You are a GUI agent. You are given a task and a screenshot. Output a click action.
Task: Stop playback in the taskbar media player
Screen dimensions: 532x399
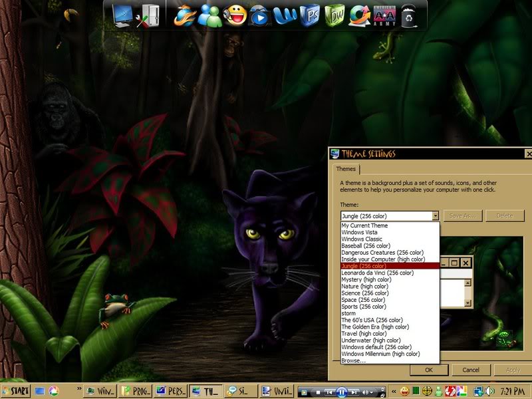click(319, 392)
